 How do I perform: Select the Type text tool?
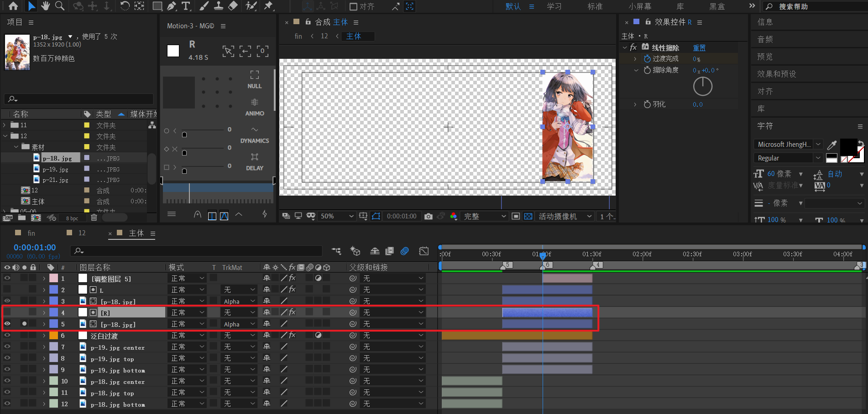coord(186,6)
